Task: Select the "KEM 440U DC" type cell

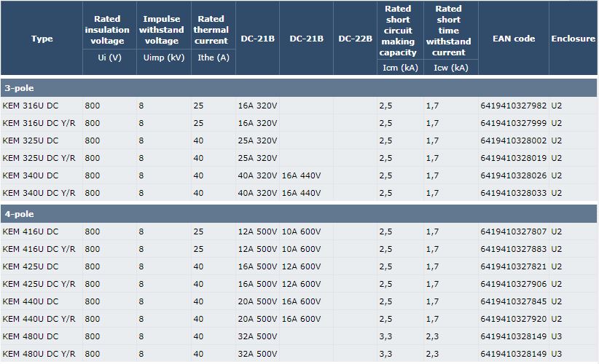Action: (x=31, y=301)
